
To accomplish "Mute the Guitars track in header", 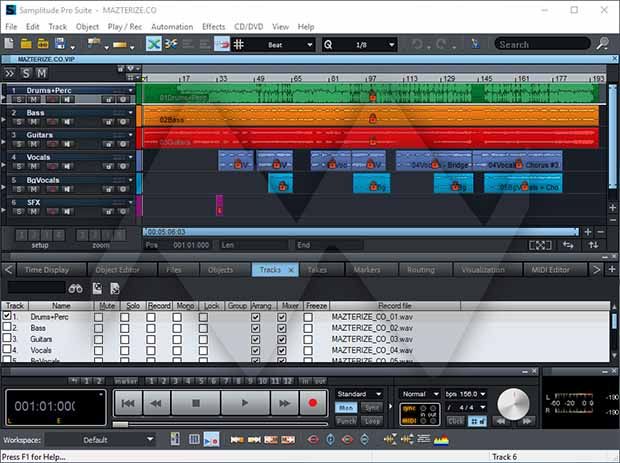I will coord(34,144).
